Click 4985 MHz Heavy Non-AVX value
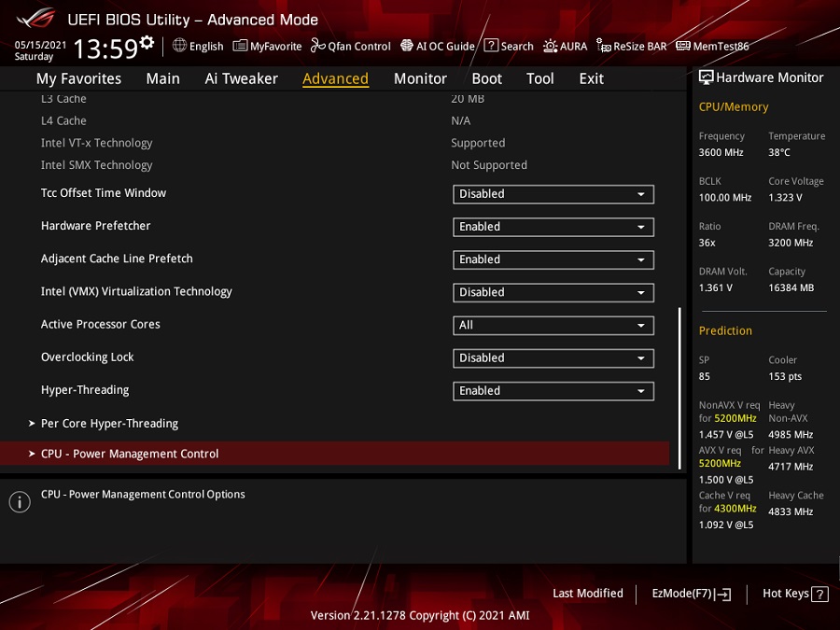 791,434
